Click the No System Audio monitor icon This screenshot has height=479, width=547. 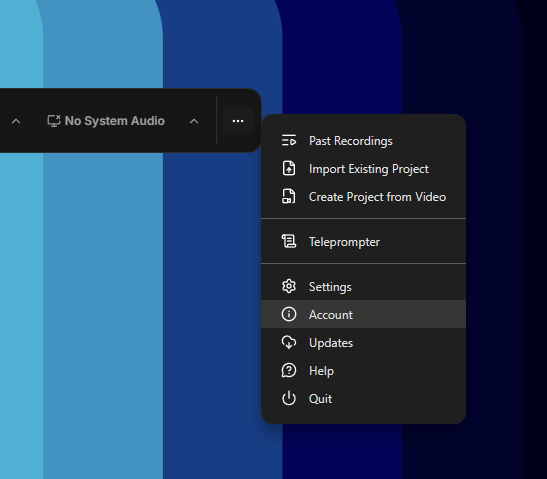click(54, 121)
